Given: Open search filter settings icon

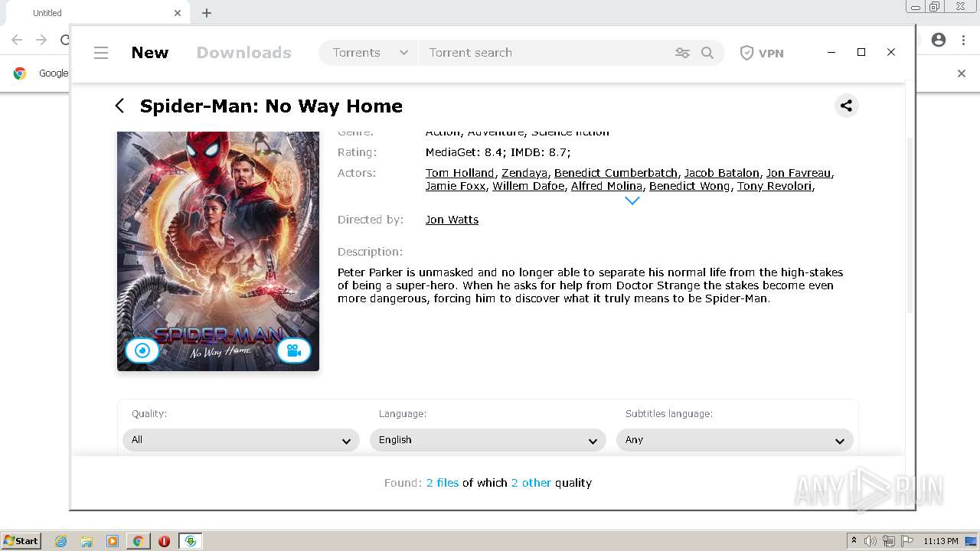Looking at the screenshot, I should [x=682, y=53].
